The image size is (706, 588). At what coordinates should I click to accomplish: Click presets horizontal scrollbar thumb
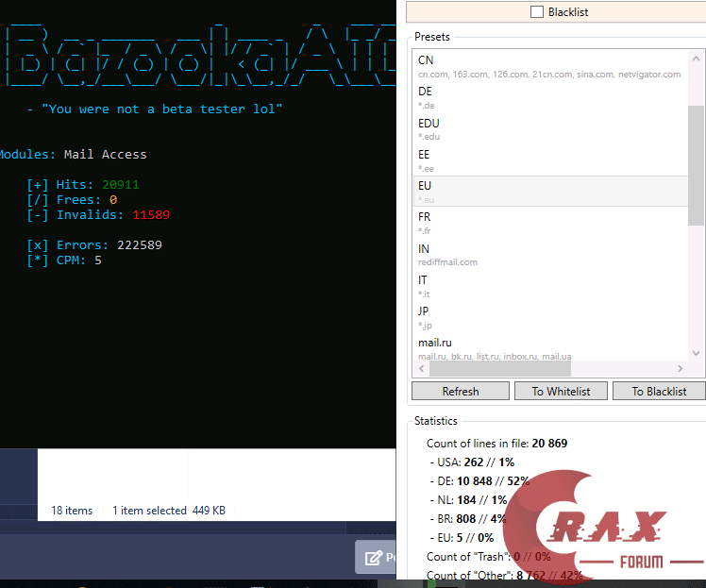(500, 368)
